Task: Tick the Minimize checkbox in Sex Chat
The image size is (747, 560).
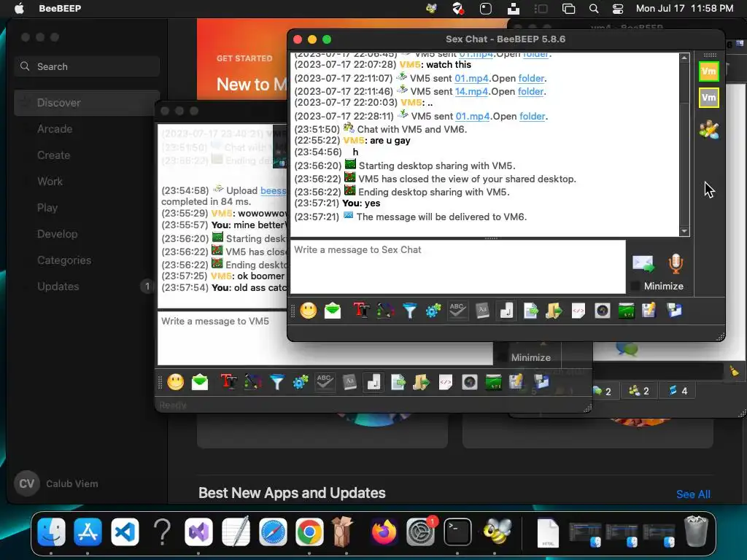Action: [x=635, y=286]
